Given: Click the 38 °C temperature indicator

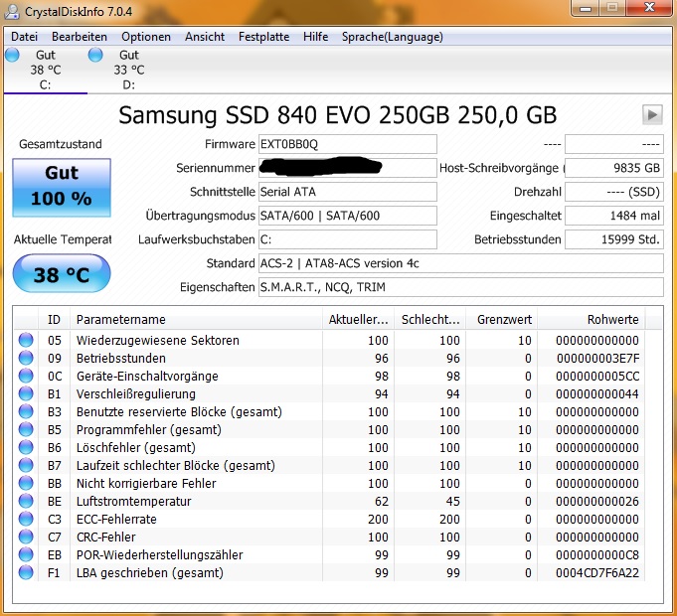Looking at the screenshot, I should 62,273.
